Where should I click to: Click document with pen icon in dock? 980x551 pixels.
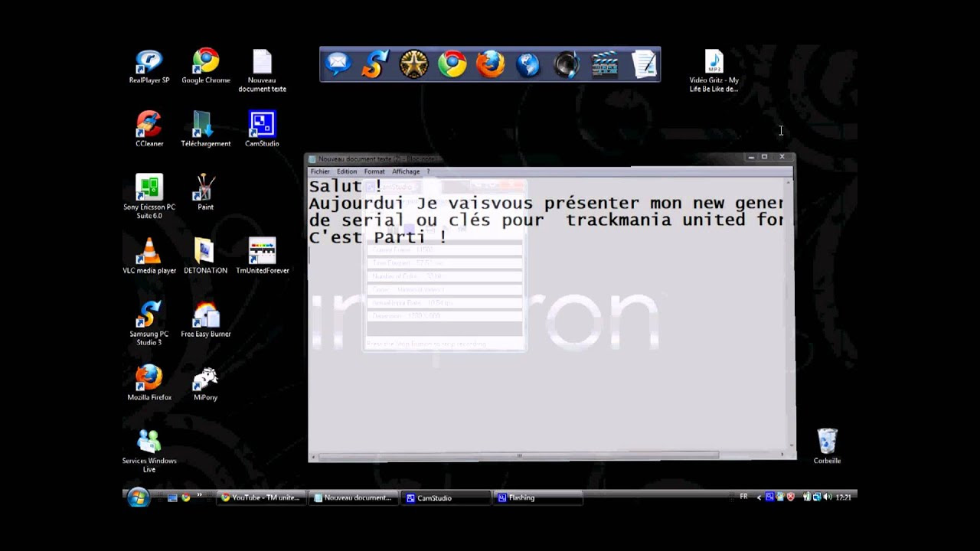644,64
